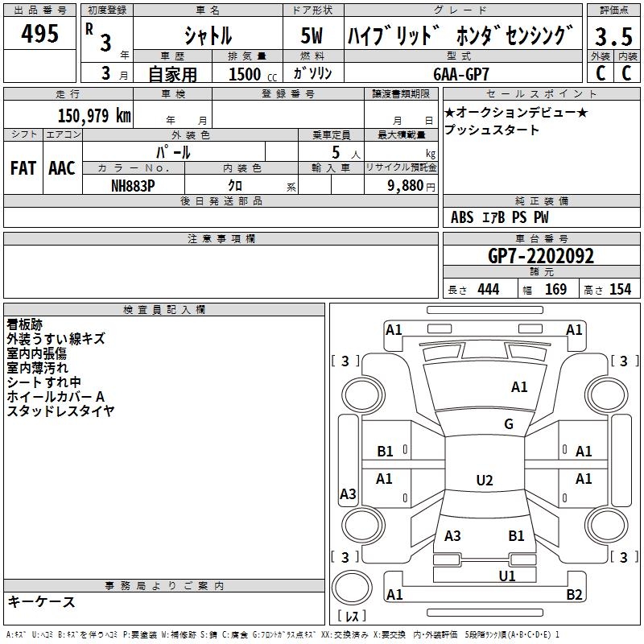Select the equipment line ABS エアB PS PW

(499, 217)
